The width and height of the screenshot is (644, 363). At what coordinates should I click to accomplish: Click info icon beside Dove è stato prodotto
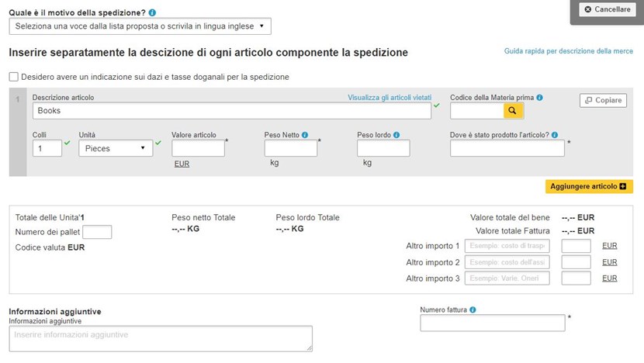555,134
